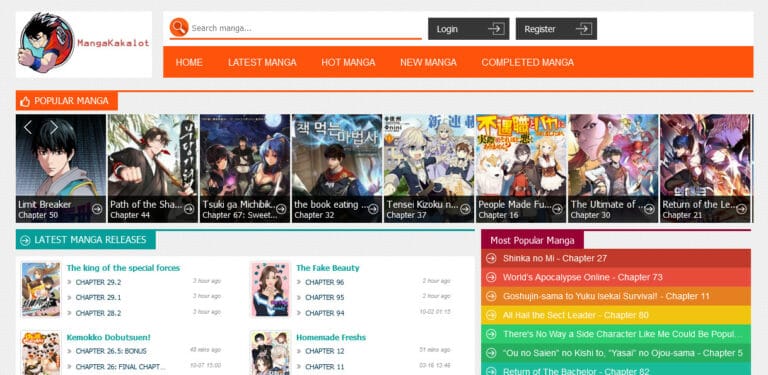The width and height of the screenshot is (768, 375).
Task: Click the orange search magnifier icon
Action: (179, 27)
